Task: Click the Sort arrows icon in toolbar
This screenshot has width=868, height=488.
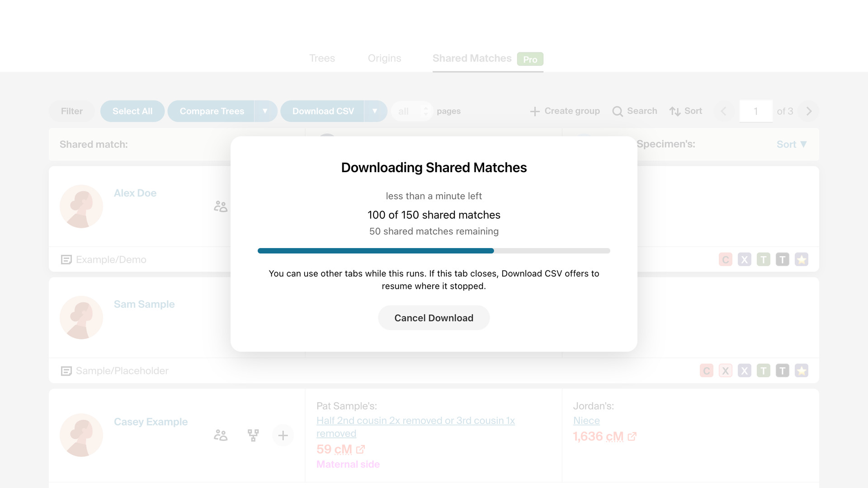Action: pyautogui.click(x=675, y=112)
